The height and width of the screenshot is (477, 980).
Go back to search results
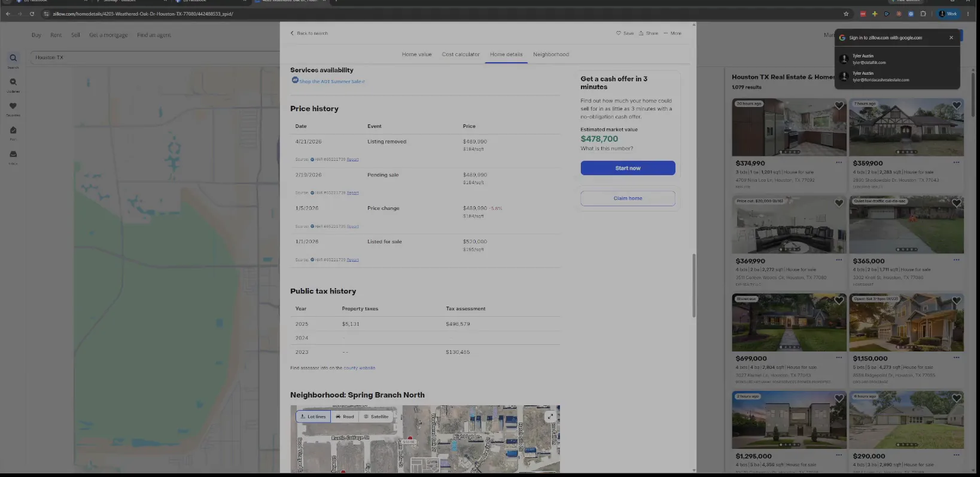(309, 33)
